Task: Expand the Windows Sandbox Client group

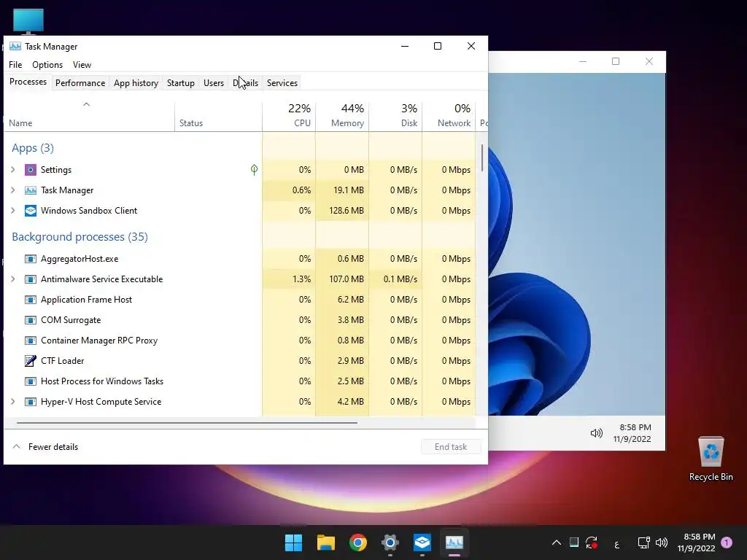Action: 13,211
